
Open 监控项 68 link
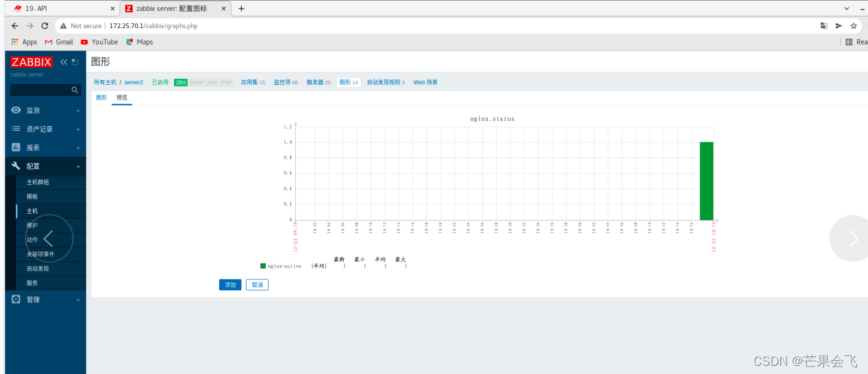click(286, 82)
